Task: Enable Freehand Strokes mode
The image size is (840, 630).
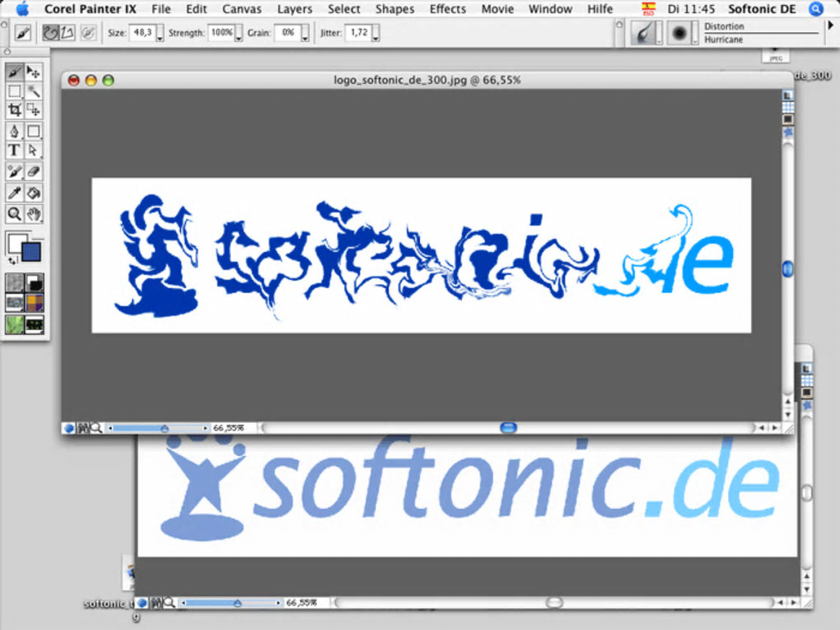Action: coord(51,33)
